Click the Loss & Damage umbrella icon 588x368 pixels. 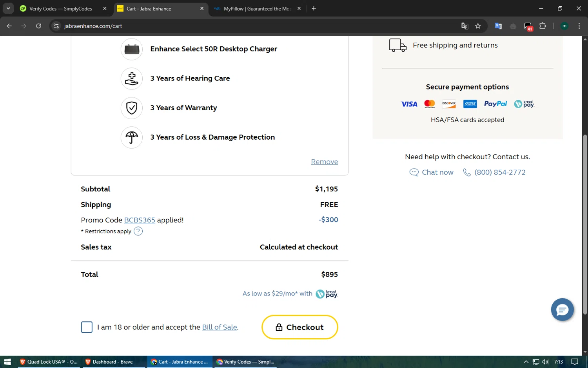click(x=132, y=137)
